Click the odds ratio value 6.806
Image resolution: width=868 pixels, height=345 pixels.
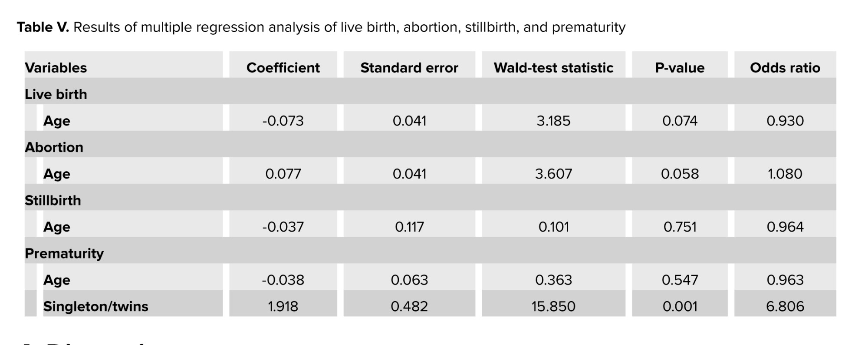(785, 306)
